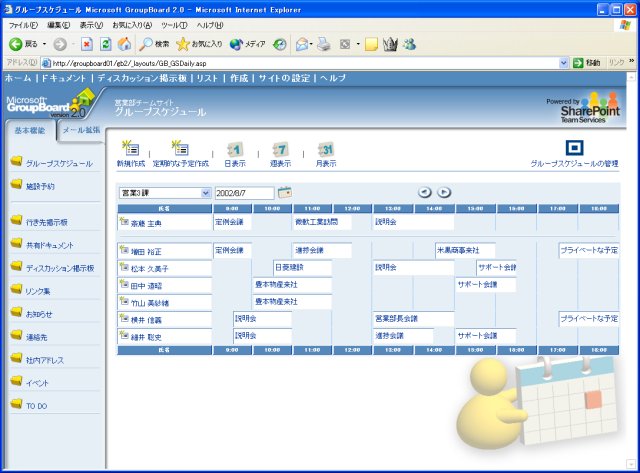Go to next day arrow

pos(444,192)
